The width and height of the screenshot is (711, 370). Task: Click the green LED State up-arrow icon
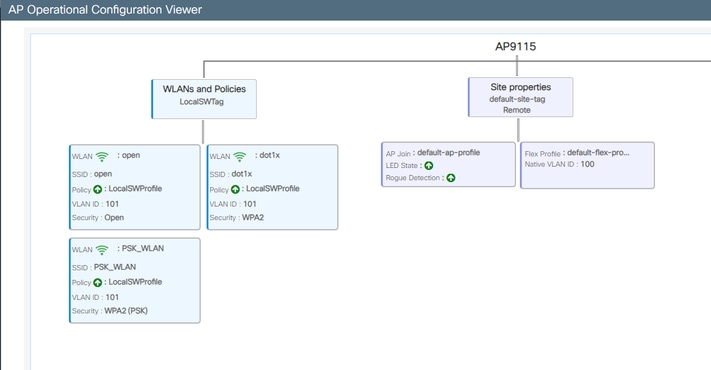click(x=429, y=166)
